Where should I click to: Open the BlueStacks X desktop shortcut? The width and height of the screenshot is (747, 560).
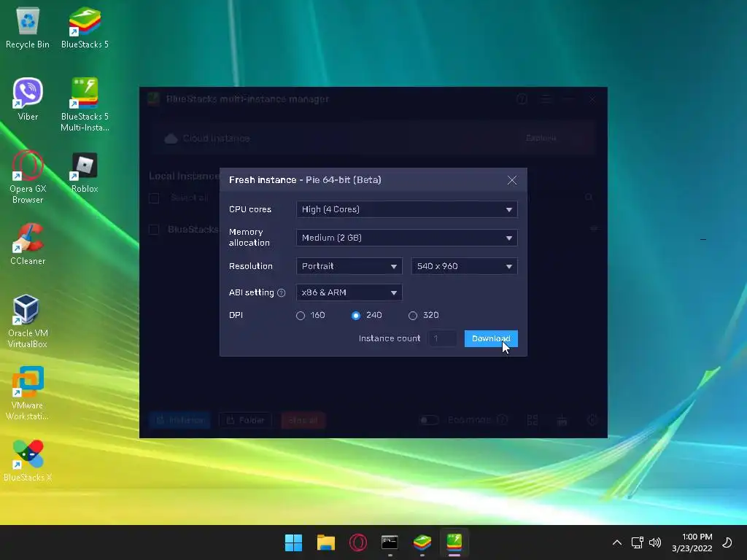coord(28,461)
